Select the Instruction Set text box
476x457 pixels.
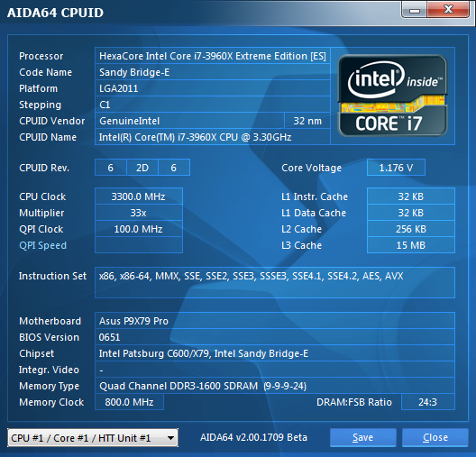(275, 282)
